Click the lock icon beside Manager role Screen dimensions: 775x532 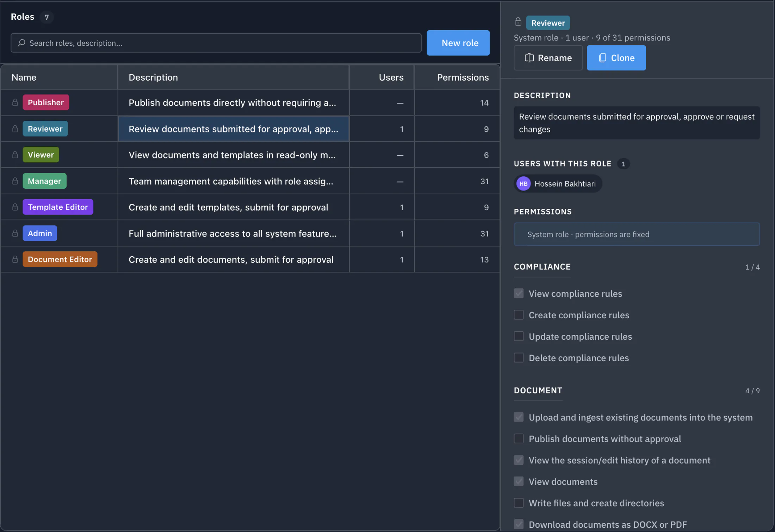(15, 181)
